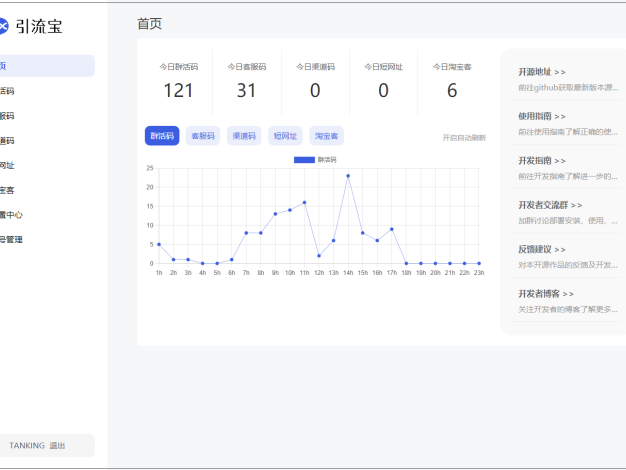The width and height of the screenshot is (626, 470).
Task: Open the 首页 sidebar menu item
Action: 48,66
